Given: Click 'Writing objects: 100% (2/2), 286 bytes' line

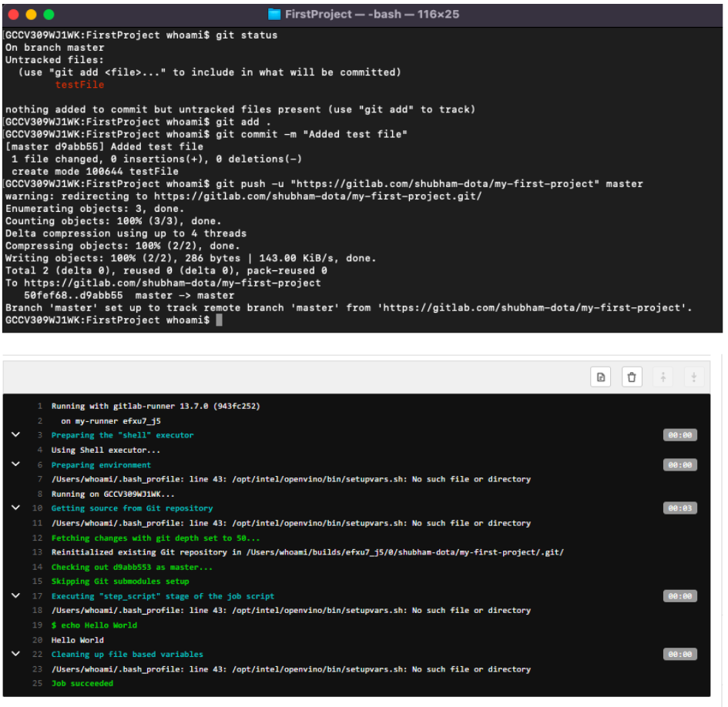Looking at the screenshot, I should point(190,259).
